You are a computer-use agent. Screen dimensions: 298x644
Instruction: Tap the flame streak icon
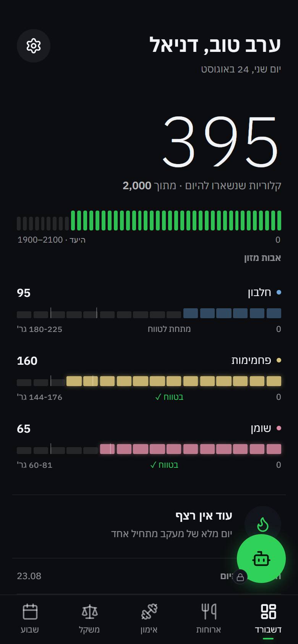pos(263,524)
